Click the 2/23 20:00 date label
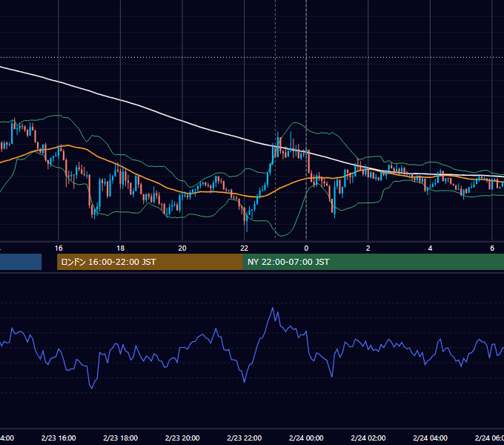 point(182,438)
